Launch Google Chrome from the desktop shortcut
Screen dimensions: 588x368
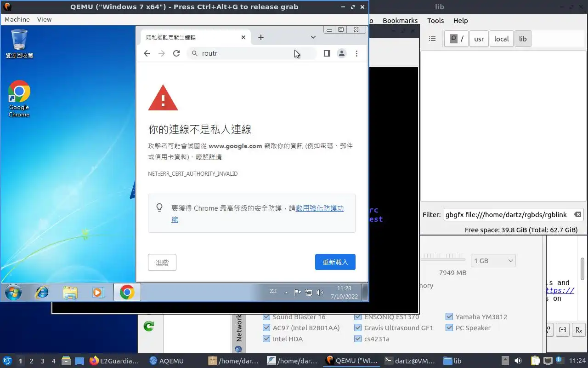point(19,99)
